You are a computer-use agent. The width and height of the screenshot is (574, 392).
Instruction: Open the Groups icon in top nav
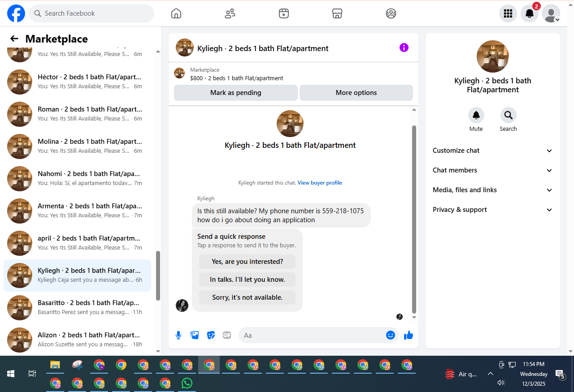(x=391, y=13)
